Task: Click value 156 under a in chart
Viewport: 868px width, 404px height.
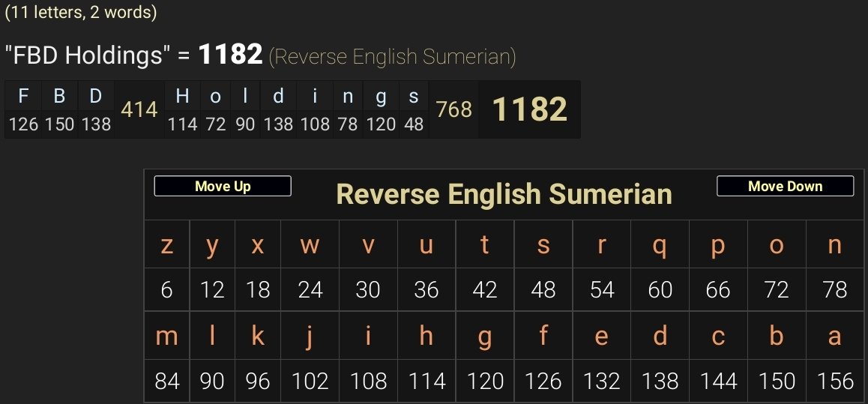Action: (836, 382)
